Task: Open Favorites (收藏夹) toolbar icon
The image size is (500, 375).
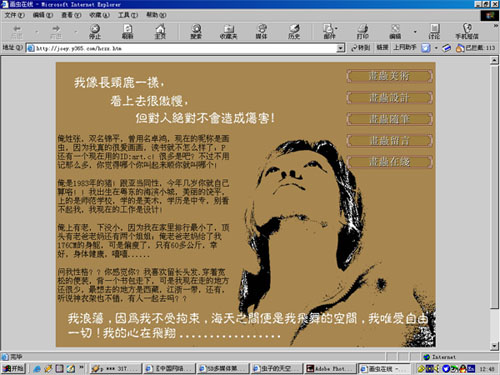Action: coord(229,32)
